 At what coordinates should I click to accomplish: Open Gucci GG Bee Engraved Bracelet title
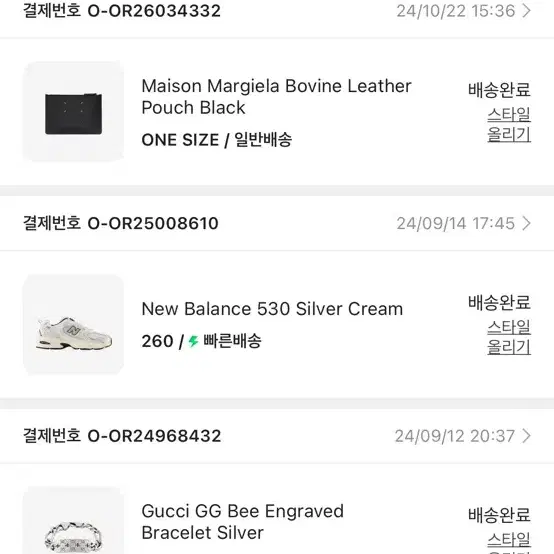point(242,522)
